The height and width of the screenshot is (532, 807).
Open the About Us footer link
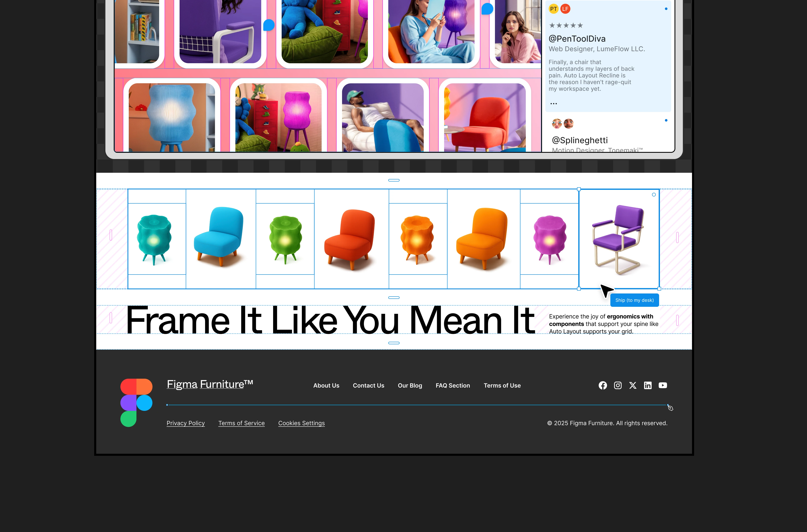tap(326, 385)
